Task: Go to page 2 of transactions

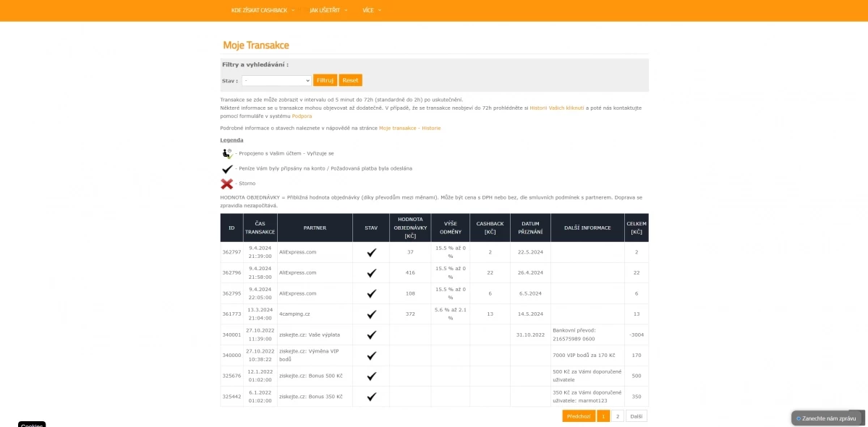Action: tap(618, 416)
